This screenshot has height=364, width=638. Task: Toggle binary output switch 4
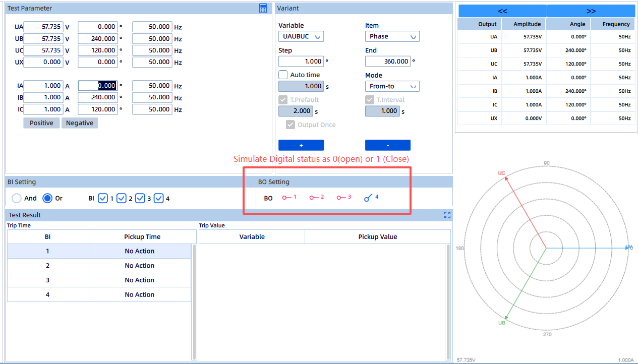[370, 198]
